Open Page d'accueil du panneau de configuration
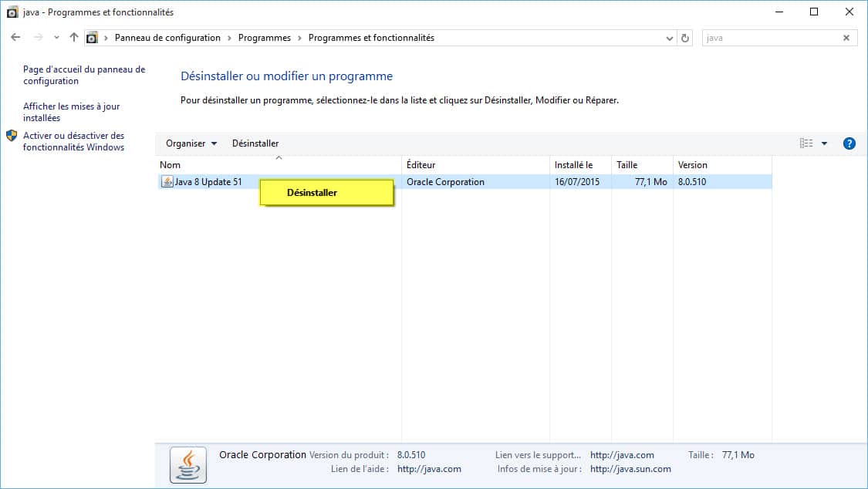Viewport: 868px width, 489px height. pyautogui.click(x=84, y=76)
